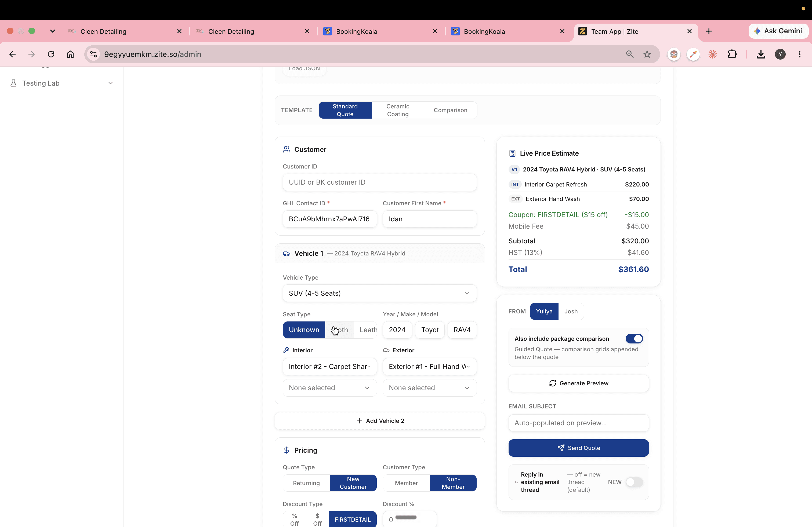Image resolution: width=812 pixels, height=527 pixels.
Task: Click Add Vehicle 2 button
Action: coord(380,421)
